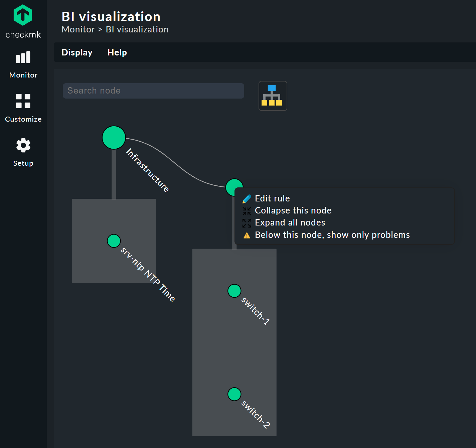Select the hierarchy layout icon button
Image resolution: width=476 pixels, height=448 pixels.
tap(273, 96)
